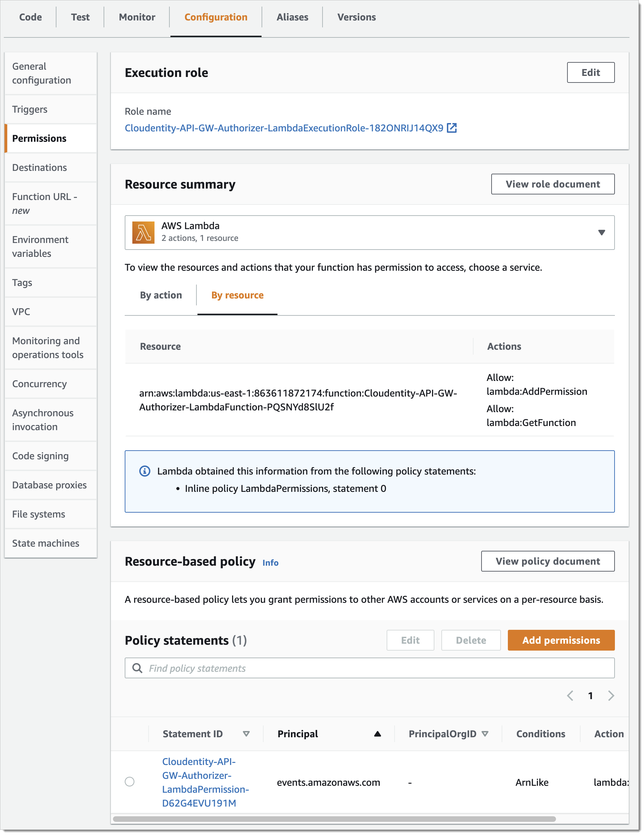Open the Monitor tab

tap(137, 17)
